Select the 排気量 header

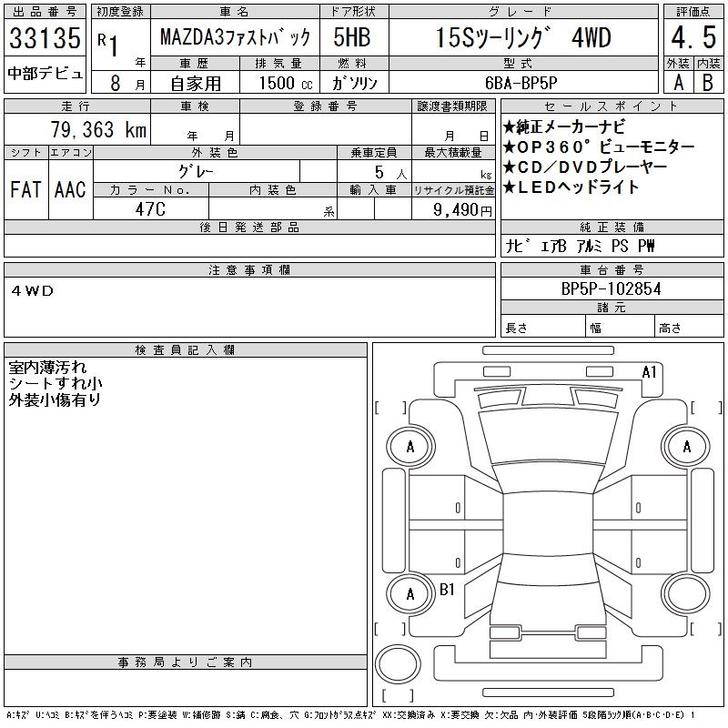tap(278, 63)
